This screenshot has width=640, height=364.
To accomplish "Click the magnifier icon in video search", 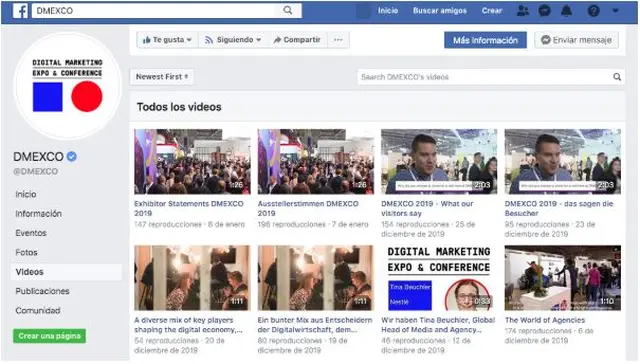I will [x=617, y=77].
